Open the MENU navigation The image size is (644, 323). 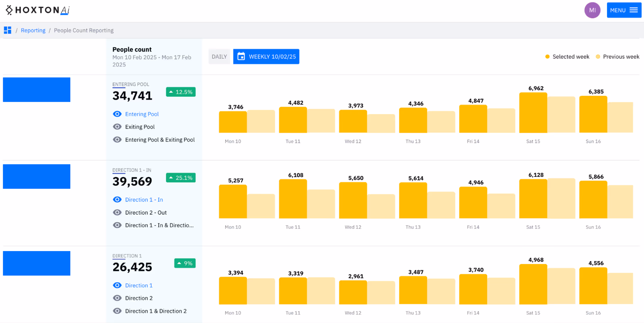pyautogui.click(x=624, y=10)
